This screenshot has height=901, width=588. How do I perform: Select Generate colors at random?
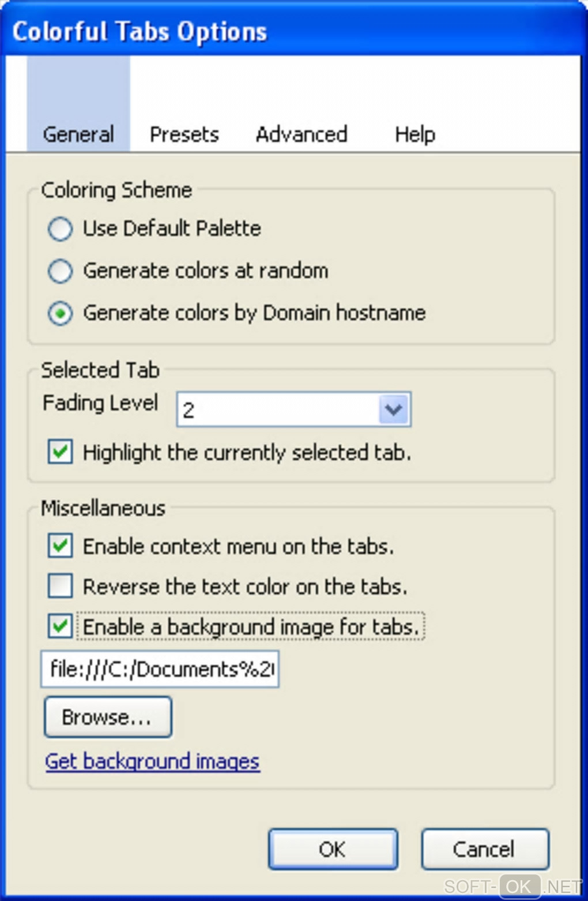61,271
